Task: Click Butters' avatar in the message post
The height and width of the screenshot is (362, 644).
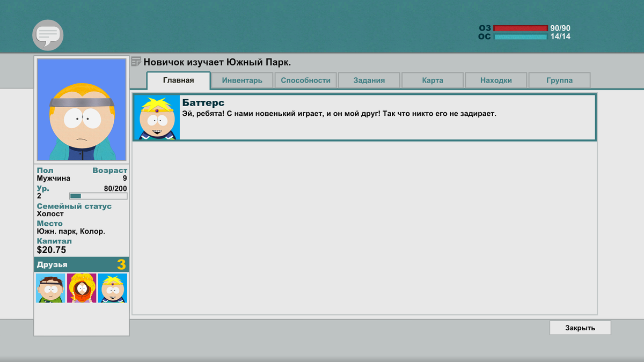Action: pyautogui.click(x=157, y=117)
